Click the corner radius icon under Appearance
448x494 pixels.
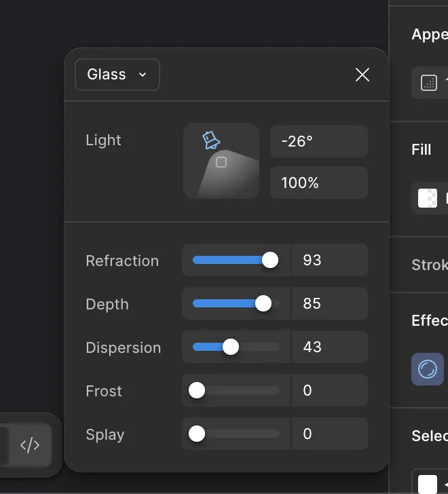[x=429, y=83]
